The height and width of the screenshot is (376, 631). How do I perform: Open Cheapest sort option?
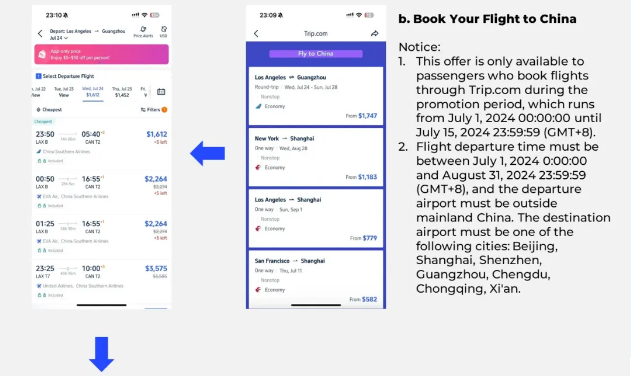click(x=49, y=109)
